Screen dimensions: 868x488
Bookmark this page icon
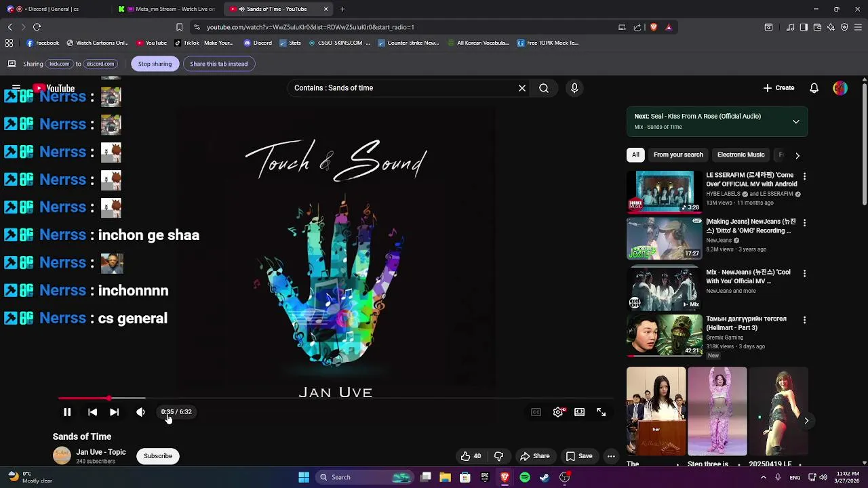(179, 27)
